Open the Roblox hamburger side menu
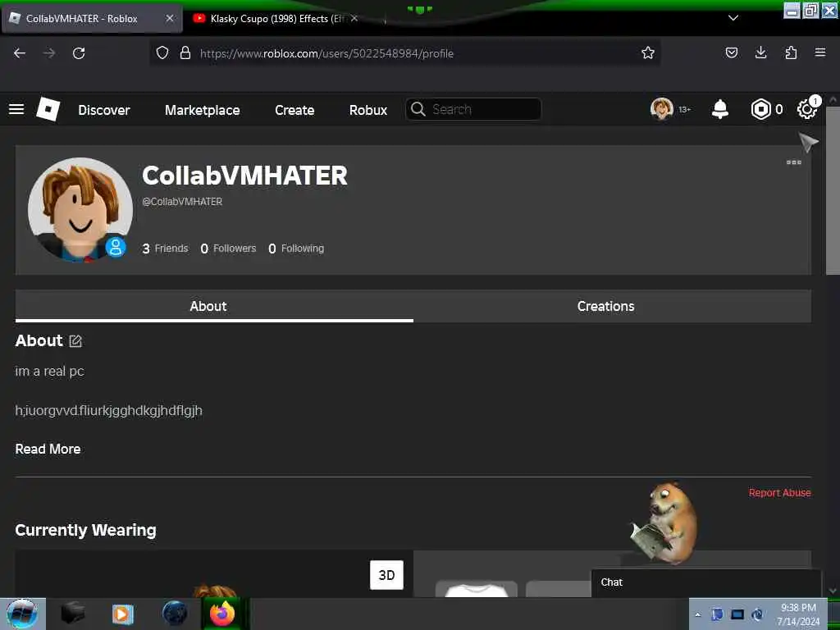Screen dimensions: 840x630 click(x=16, y=109)
